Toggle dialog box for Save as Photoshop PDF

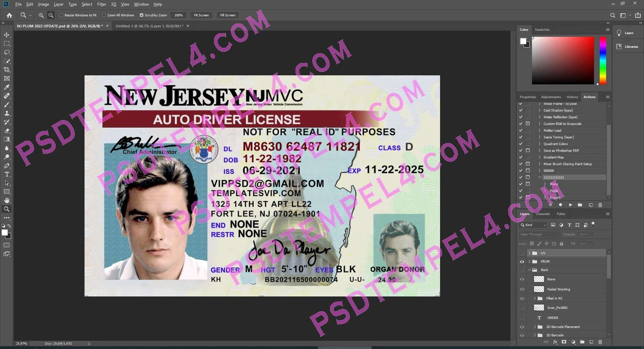coord(528,150)
